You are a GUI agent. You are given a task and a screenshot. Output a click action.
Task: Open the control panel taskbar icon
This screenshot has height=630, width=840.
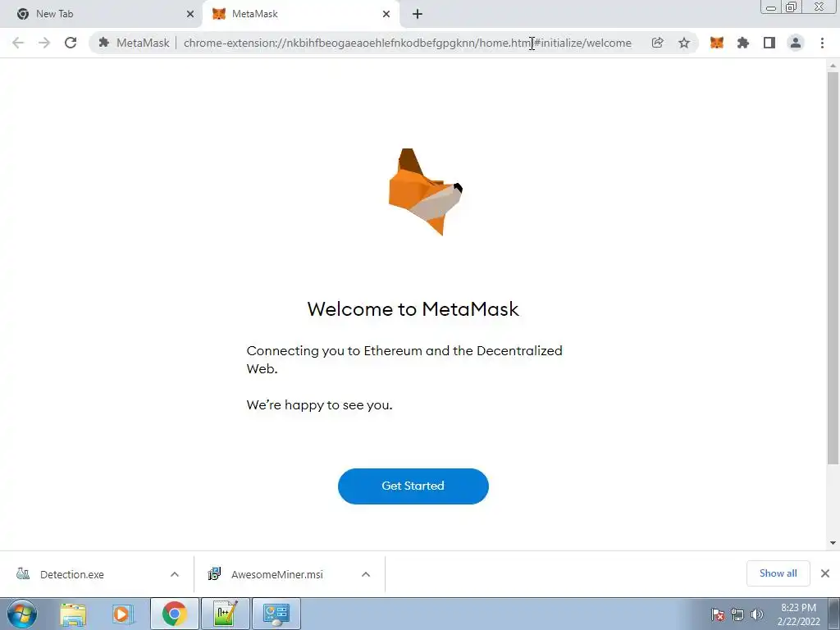click(276, 614)
